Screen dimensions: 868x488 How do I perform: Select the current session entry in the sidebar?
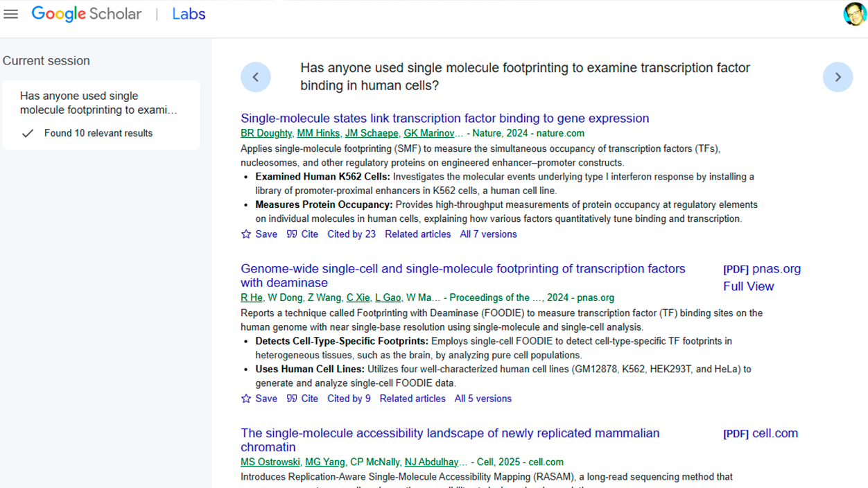101,114
